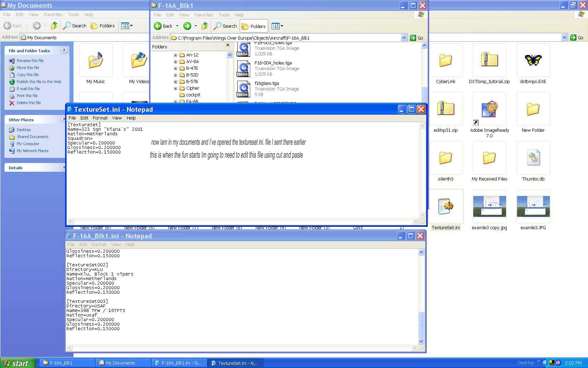Viewport: 588px width, 368px height.
Task: Click scroll down arrow in F-16A_Blk1.ini Notepad
Action: click(x=421, y=341)
